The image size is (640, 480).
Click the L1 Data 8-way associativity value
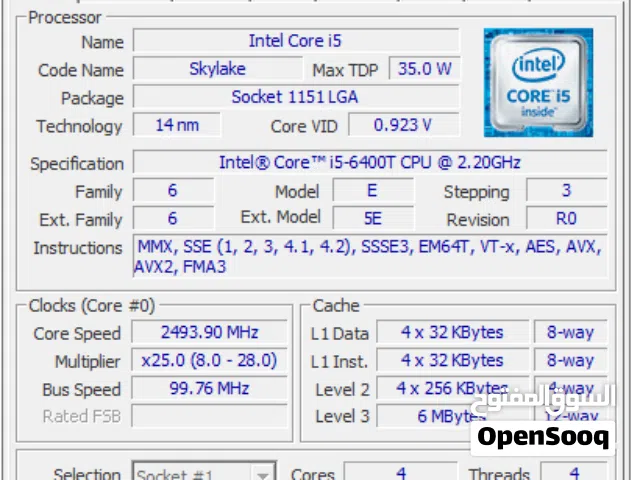[x=571, y=332]
